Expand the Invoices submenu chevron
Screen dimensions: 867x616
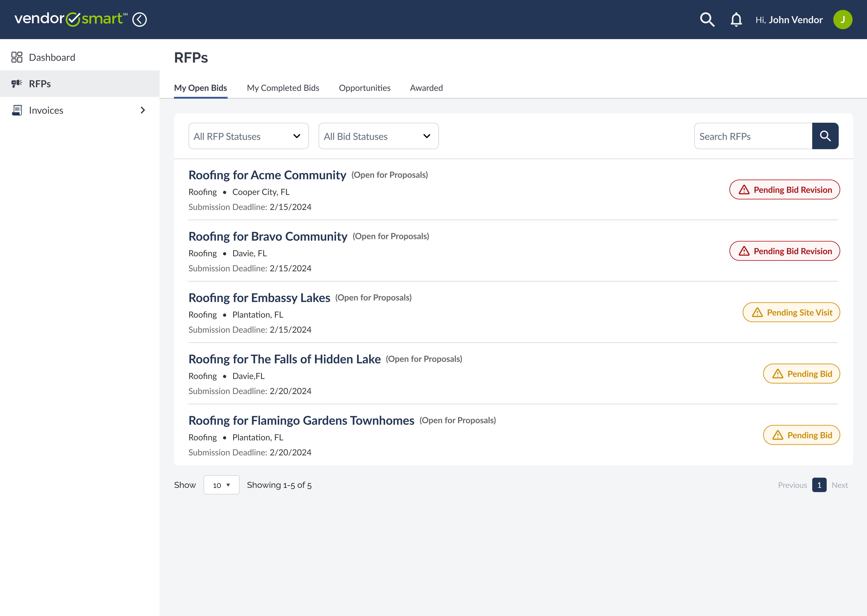pos(143,110)
